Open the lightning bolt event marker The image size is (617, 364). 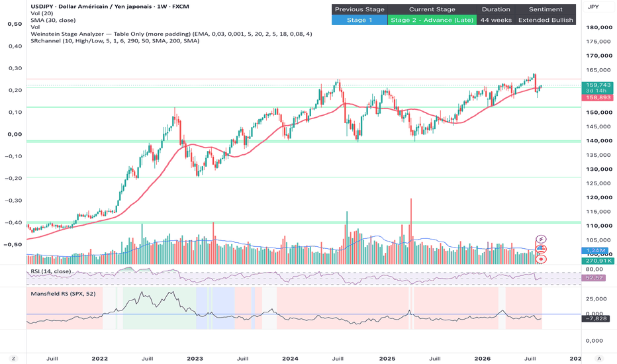542,240
